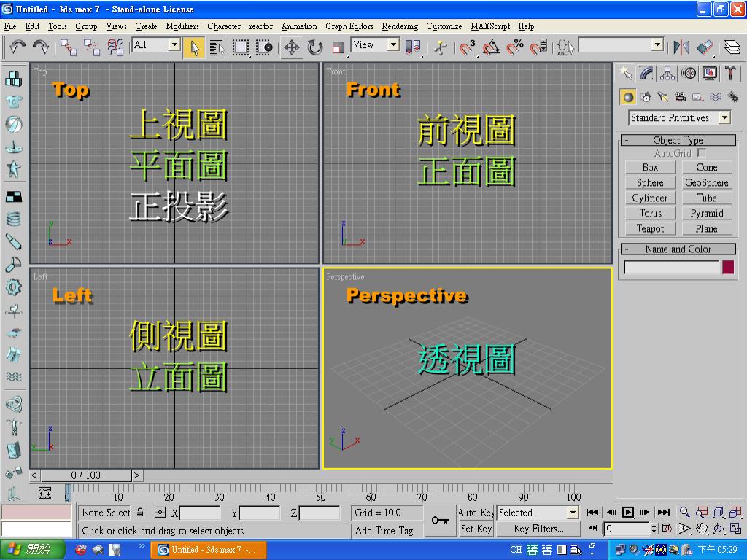Pick the Select Object arrow tool
The height and width of the screenshot is (560, 747).
[x=194, y=47]
